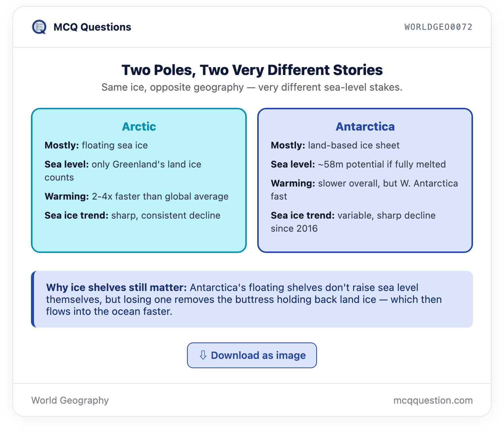Click the Antarctica land-based ice sheet line
504x432 pixels.
coord(335,145)
